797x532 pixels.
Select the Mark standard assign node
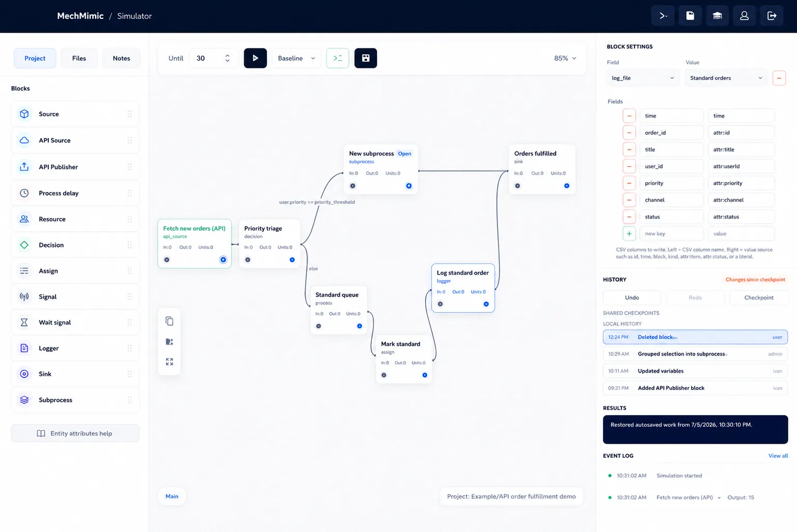404,360
